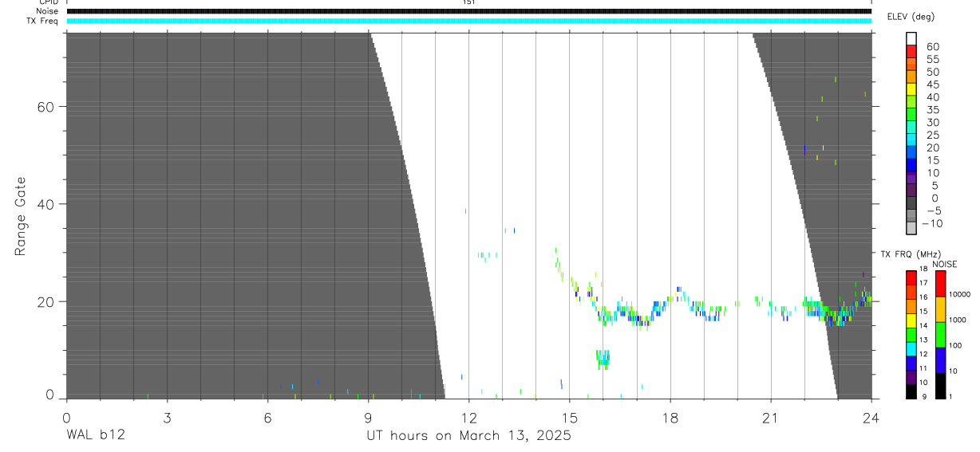Click the '10000' label on the NOISE scale
980x452 pixels.
click(959, 294)
